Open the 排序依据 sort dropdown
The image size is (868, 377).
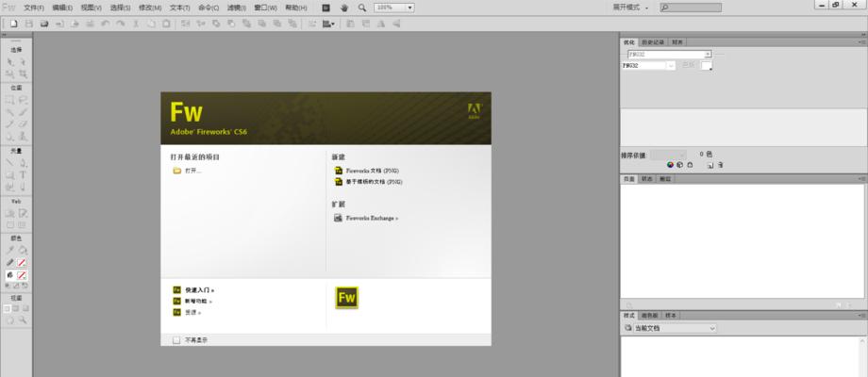pos(669,155)
